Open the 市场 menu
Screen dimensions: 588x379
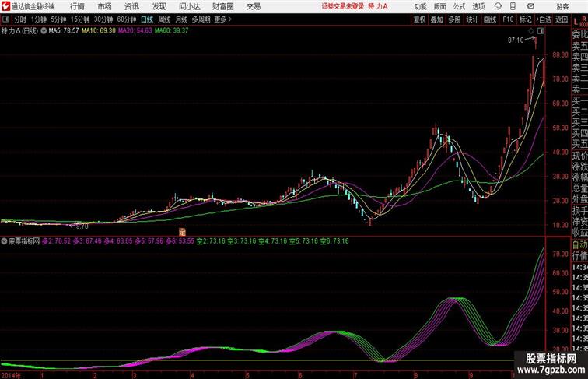pos(104,6)
